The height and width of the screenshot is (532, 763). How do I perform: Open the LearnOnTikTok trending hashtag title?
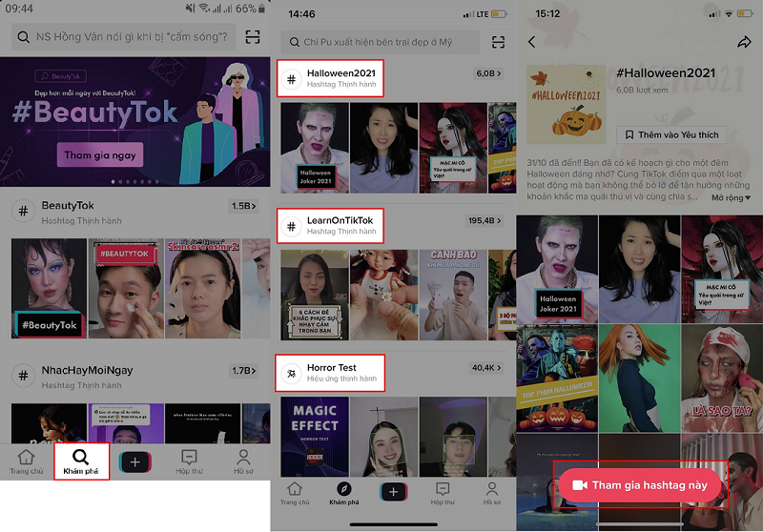pos(340,221)
